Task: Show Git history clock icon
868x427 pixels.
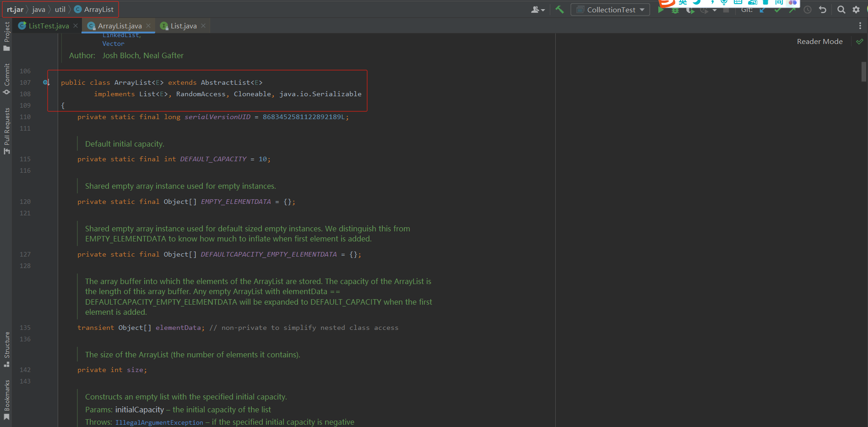Action: (x=808, y=10)
